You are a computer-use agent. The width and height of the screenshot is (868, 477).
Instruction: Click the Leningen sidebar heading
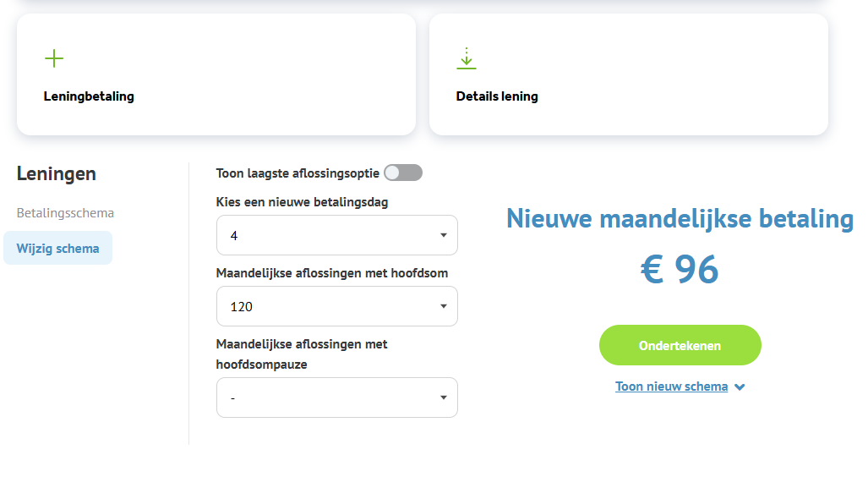(57, 174)
